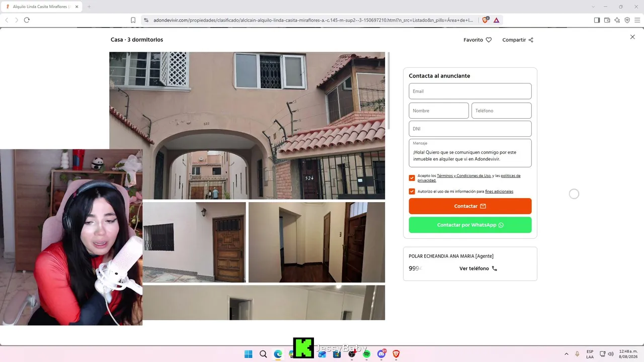This screenshot has width=644, height=362.
Task: Close the listing overlay with the X
Action: click(x=632, y=37)
